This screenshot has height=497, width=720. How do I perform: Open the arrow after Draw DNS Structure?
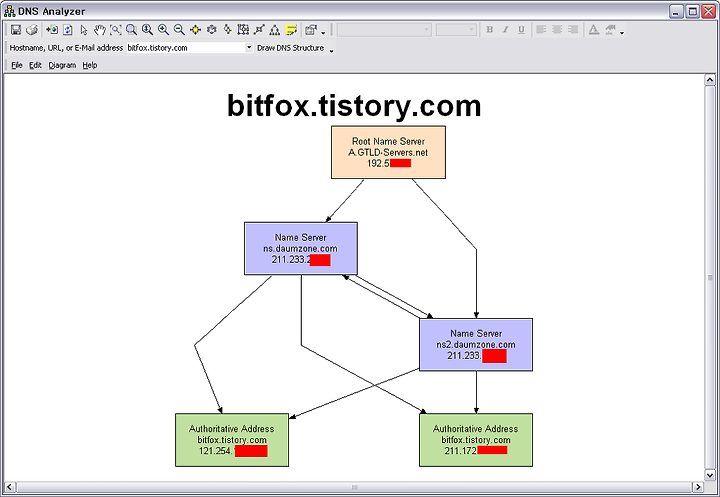(331, 50)
